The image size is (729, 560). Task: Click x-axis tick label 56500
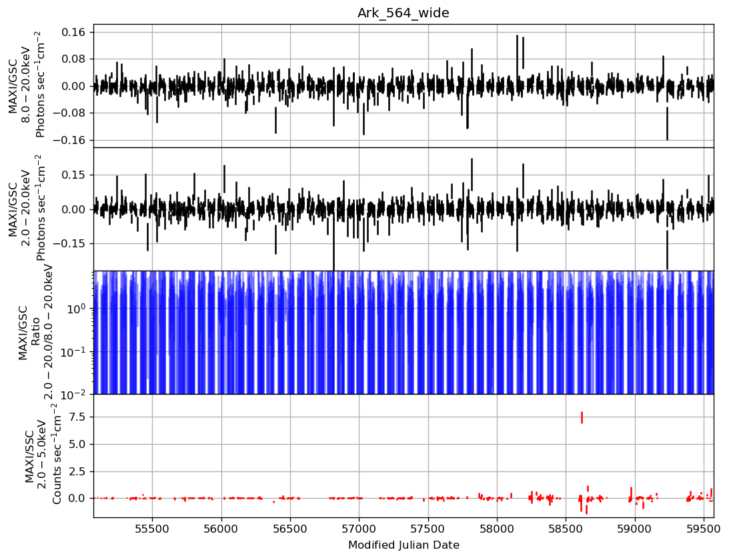click(290, 529)
